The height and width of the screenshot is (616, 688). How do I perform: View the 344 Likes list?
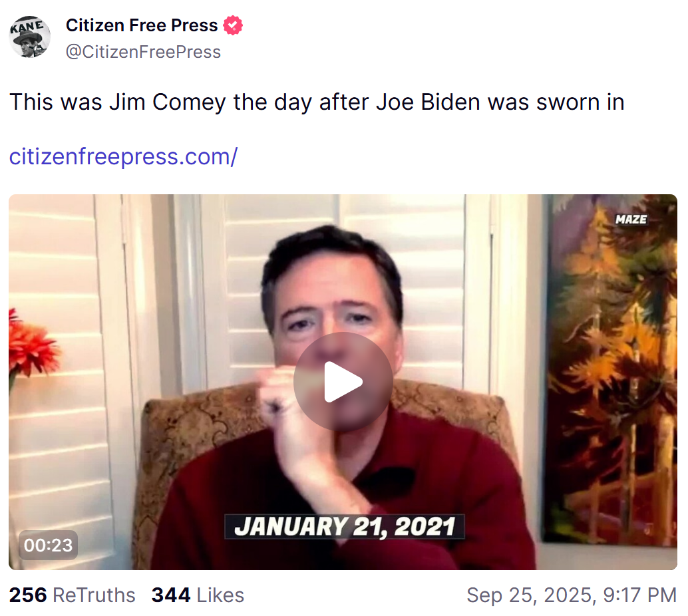198,595
